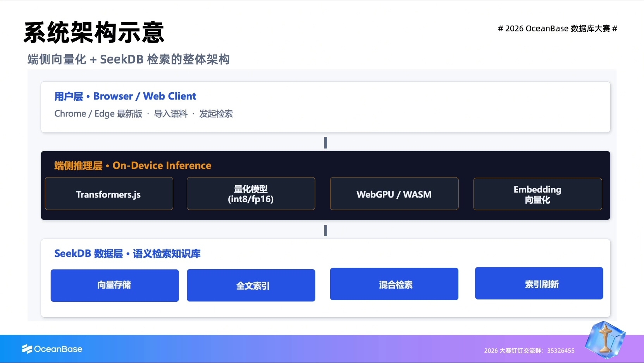Click the '# 2026 OceanBase 数据库大赛 #' tag
The height and width of the screenshot is (363, 644).
pyautogui.click(x=558, y=29)
